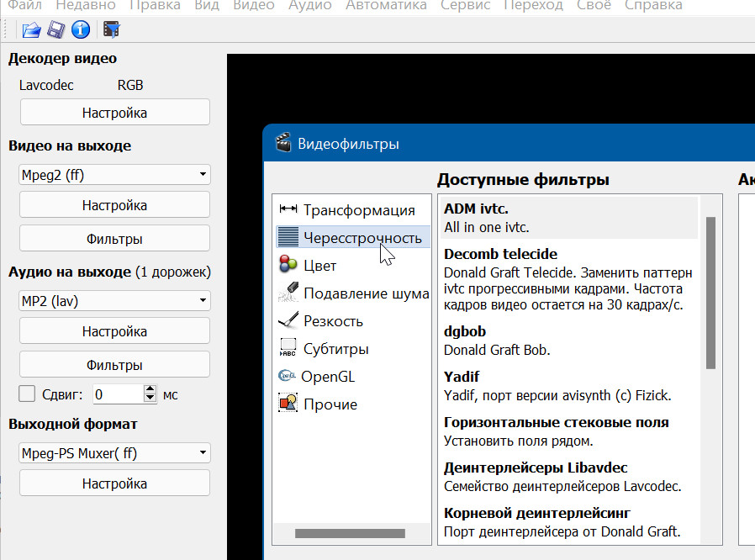The image size is (755, 560).
Task: Open the Видео menu
Action: [253, 5]
